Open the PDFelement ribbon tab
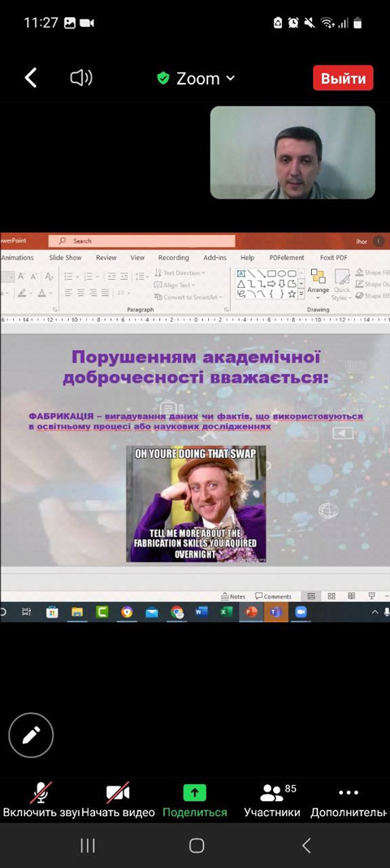Screen dimensions: 390x868 tap(287, 258)
